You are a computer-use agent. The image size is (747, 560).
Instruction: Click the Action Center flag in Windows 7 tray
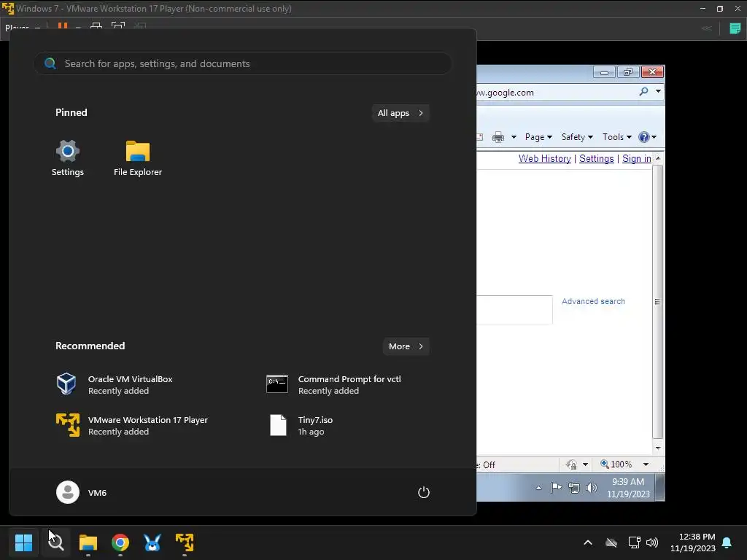click(556, 488)
